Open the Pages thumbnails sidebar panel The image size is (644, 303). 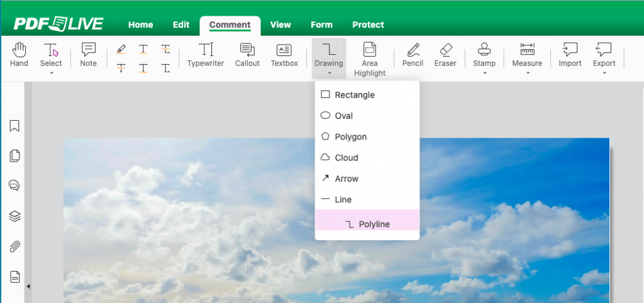tap(14, 156)
